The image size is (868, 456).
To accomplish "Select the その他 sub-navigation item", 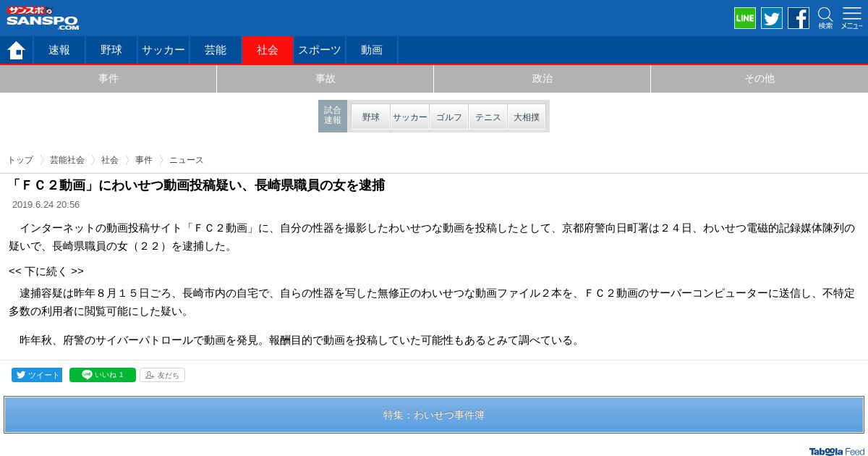I will pos(759,79).
